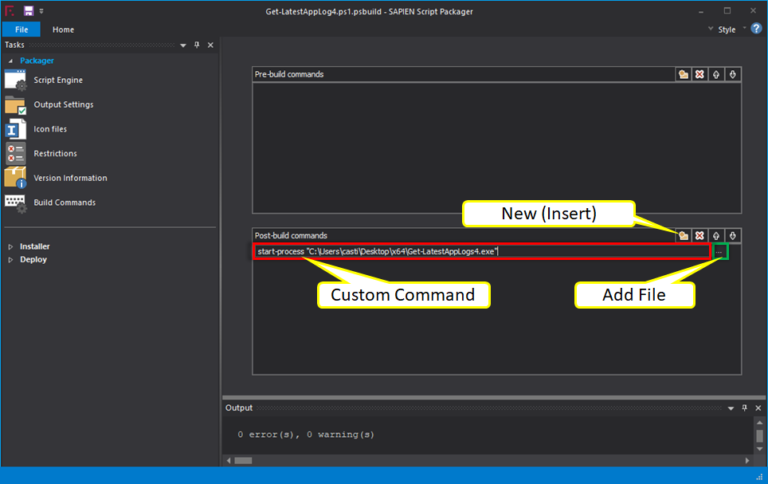Select the Restrictions list icon

click(15, 153)
